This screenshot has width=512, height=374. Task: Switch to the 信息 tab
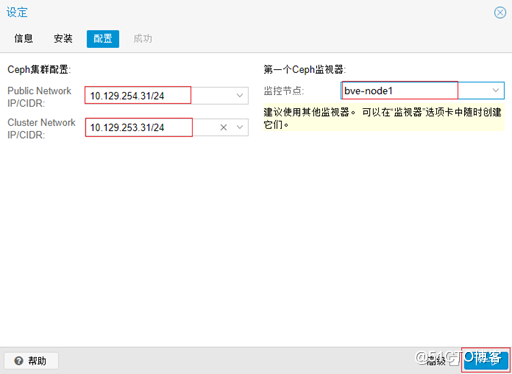click(23, 39)
